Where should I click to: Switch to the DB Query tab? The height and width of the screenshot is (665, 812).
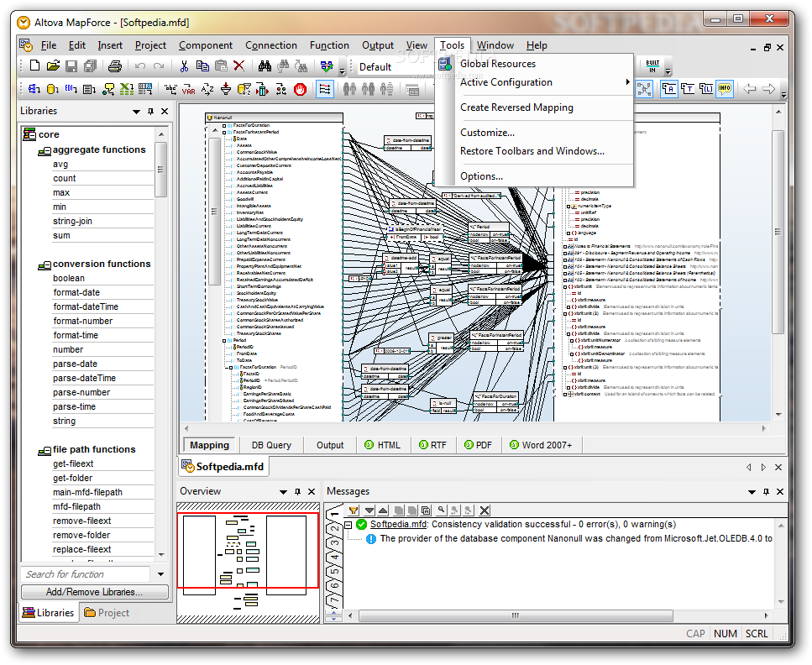[x=271, y=445]
